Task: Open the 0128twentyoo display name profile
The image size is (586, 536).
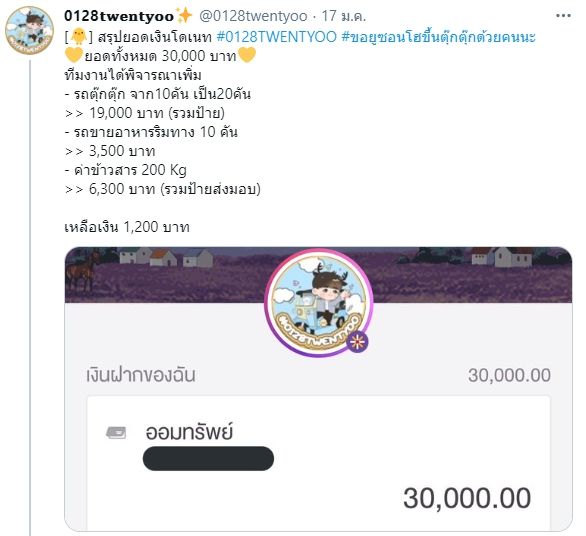Action: (119, 16)
